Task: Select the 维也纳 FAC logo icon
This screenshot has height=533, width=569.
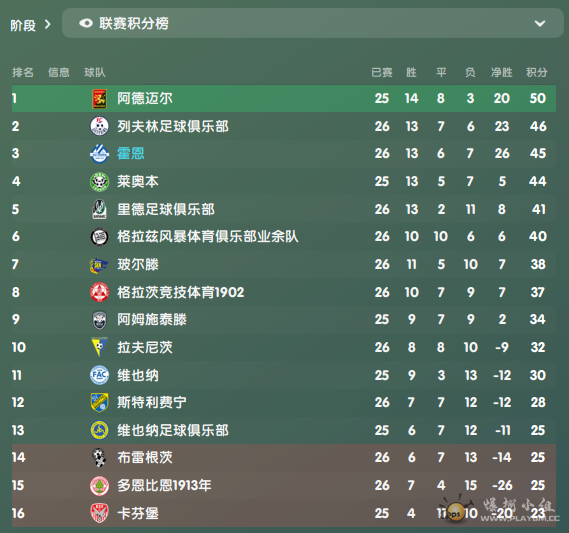Action: (x=99, y=375)
